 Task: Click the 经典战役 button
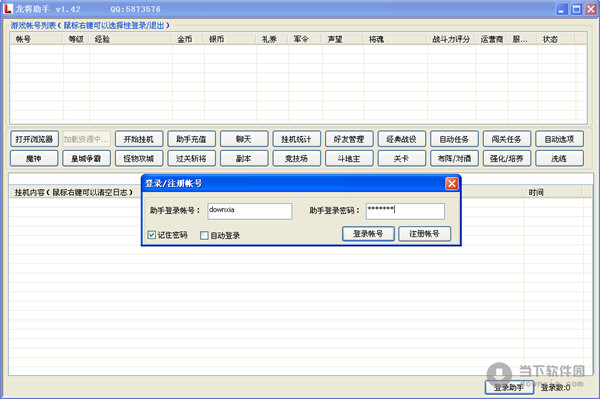(401, 139)
